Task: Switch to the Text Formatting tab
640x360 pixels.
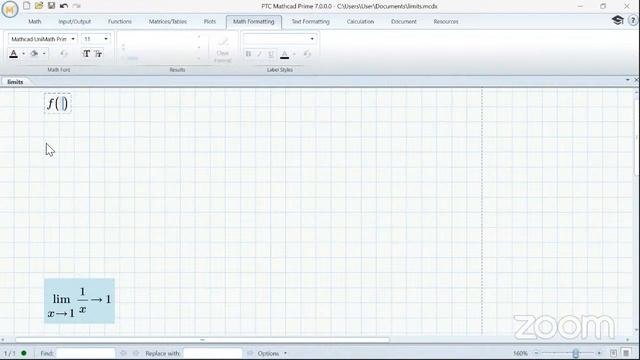Action: click(x=310, y=21)
